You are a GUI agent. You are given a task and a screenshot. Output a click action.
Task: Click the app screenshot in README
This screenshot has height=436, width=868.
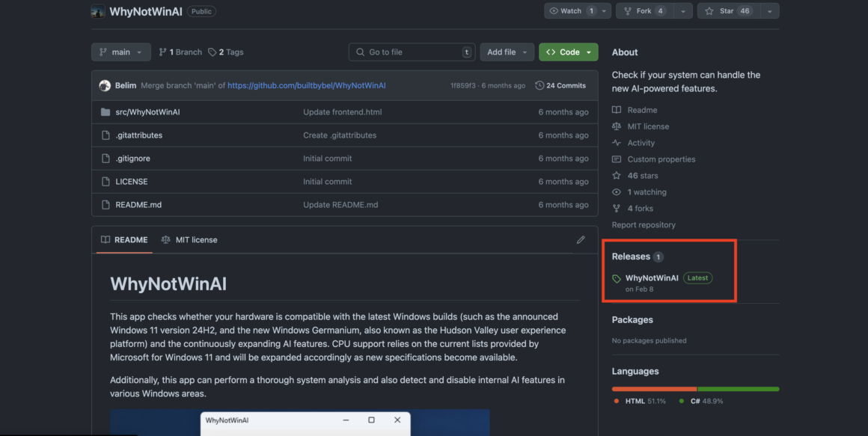299,423
